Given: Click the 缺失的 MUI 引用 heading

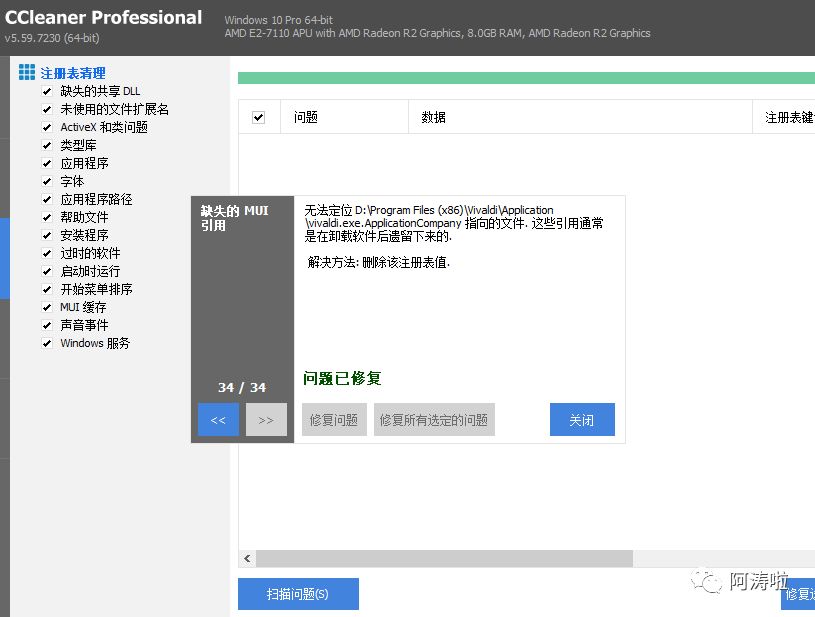Looking at the screenshot, I should 234,218.
